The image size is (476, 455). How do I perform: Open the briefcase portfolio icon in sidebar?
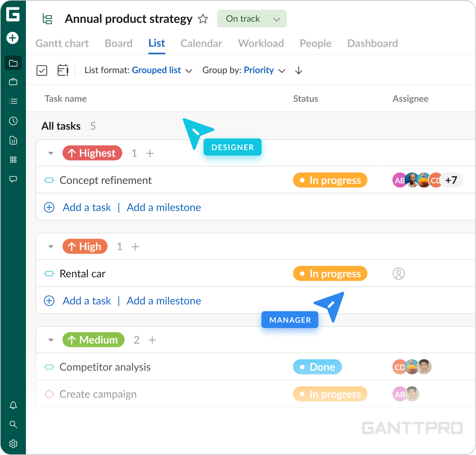(13, 82)
